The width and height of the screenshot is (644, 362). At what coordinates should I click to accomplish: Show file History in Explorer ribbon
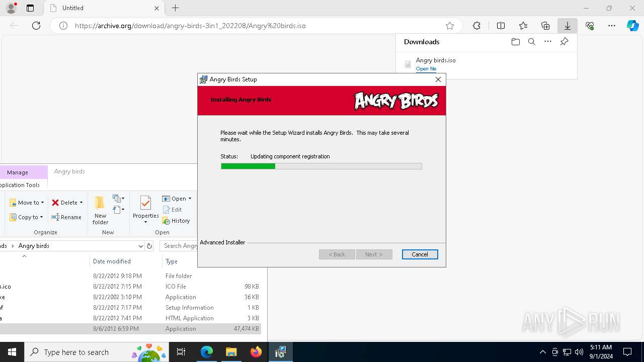(x=176, y=221)
